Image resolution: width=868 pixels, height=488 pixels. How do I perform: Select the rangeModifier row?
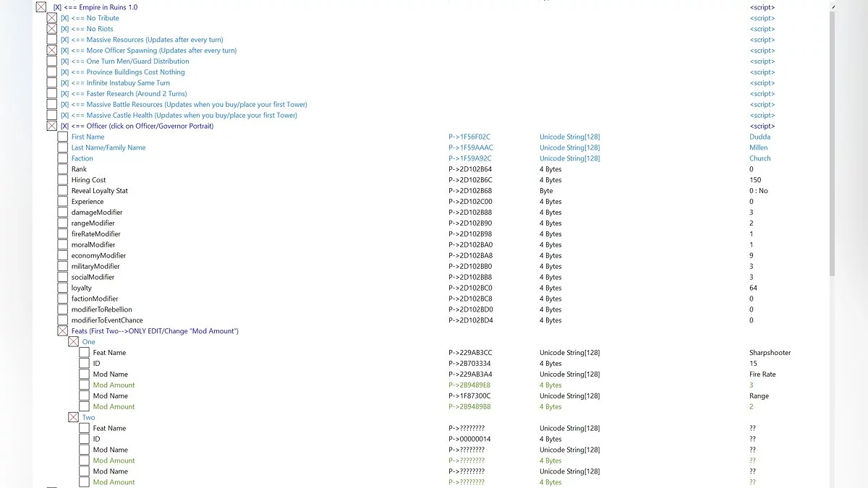[x=93, y=223]
